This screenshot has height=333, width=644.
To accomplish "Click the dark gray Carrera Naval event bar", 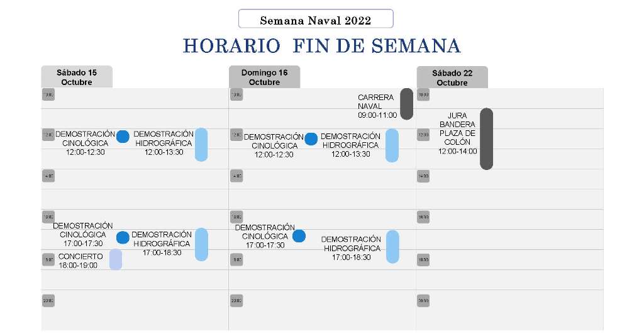I will point(407,104).
